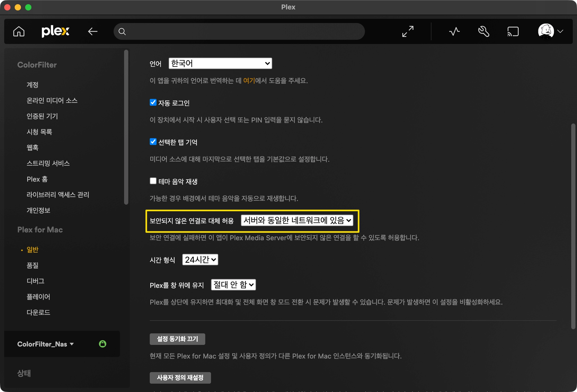Image resolution: width=577 pixels, height=392 pixels.
Task: Click the green lock icon by ColorFilter_Nas
Action: (x=103, y=344)
